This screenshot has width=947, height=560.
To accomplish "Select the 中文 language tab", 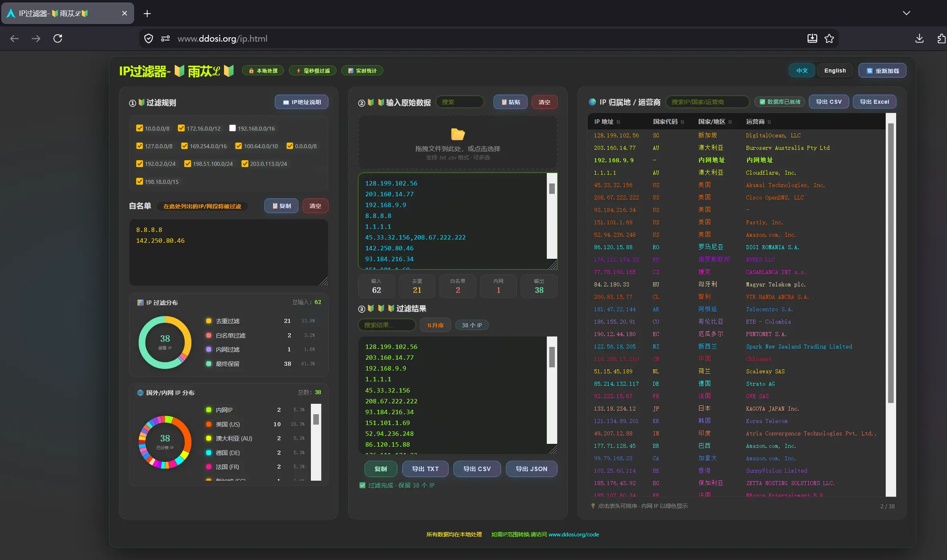I will [802, 71].
